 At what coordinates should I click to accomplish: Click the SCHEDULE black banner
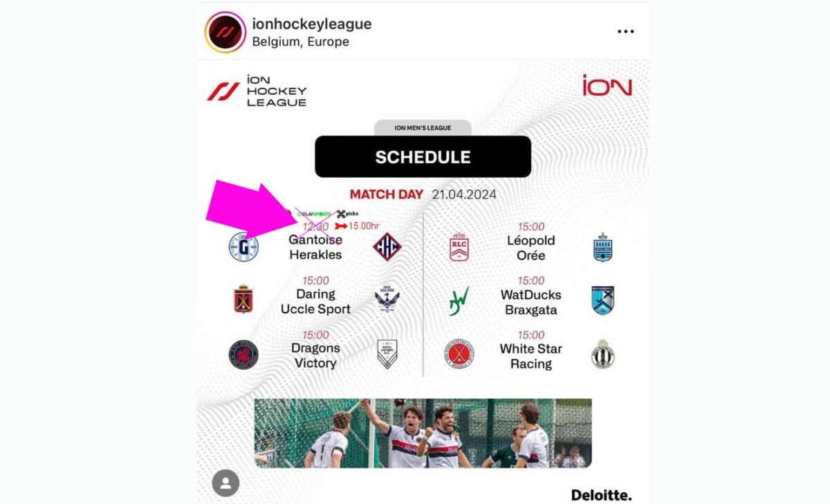pos(423,157)
